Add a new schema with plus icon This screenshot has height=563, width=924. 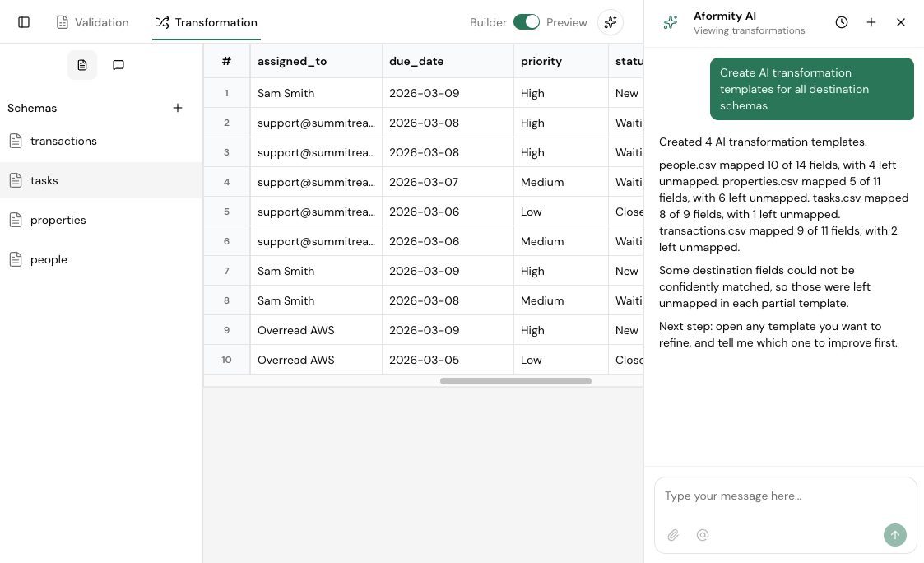pos(178,108)
